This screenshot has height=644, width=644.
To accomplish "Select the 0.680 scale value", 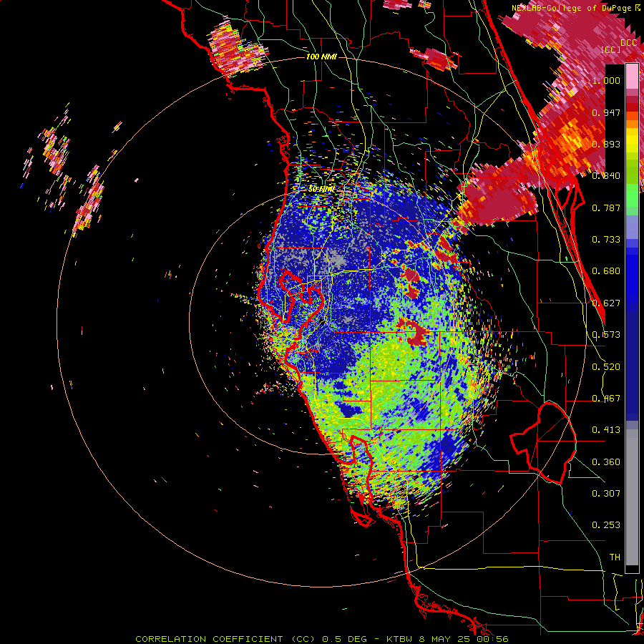I will tap(606, 271).
